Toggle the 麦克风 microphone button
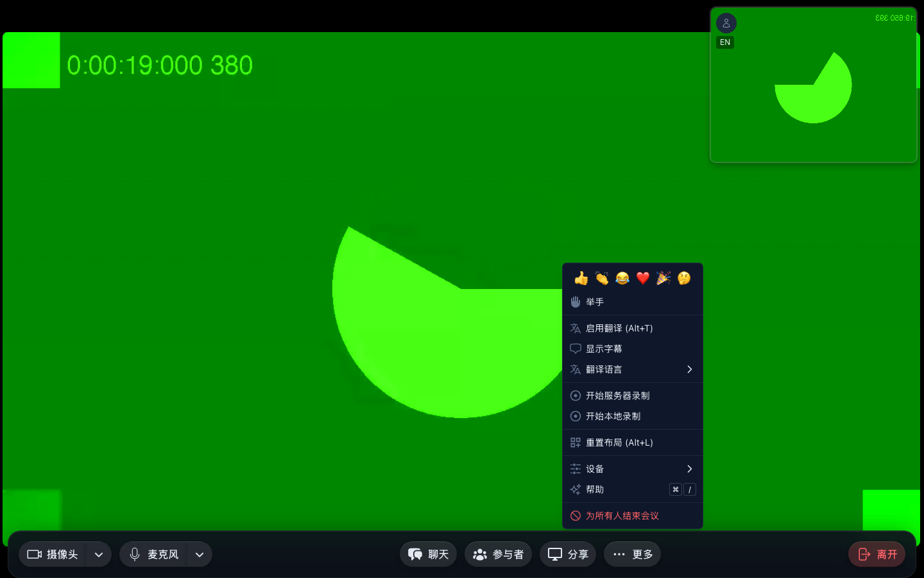924x578 pixels. point(153,554)
